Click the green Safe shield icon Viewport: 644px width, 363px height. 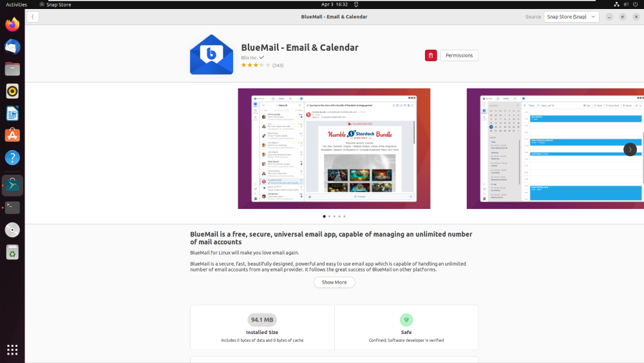click(x=406, y=320)
